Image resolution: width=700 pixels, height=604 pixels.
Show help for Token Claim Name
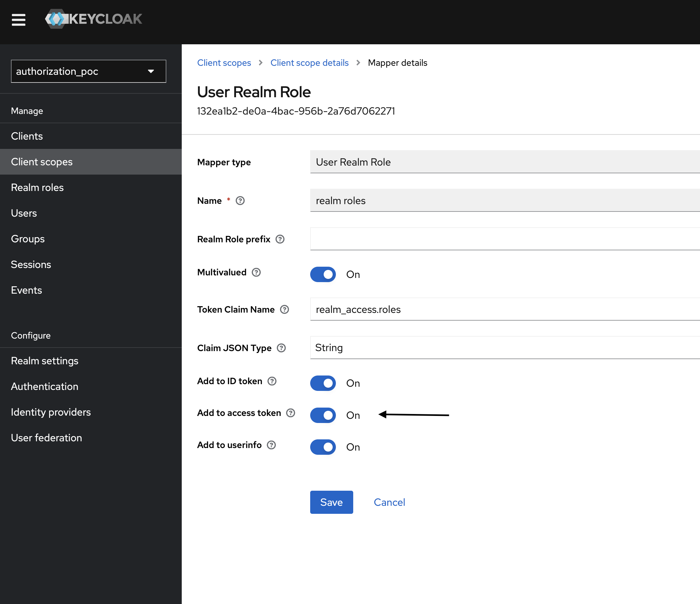click(284, 309)
